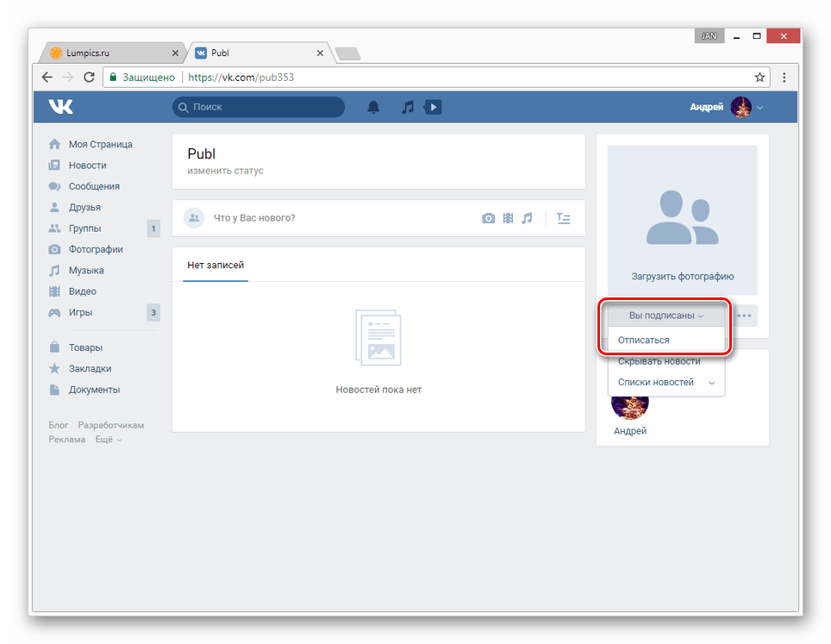Click the browser back arrow
Viewport: 831px width, 644px height.
click(47, 77)
